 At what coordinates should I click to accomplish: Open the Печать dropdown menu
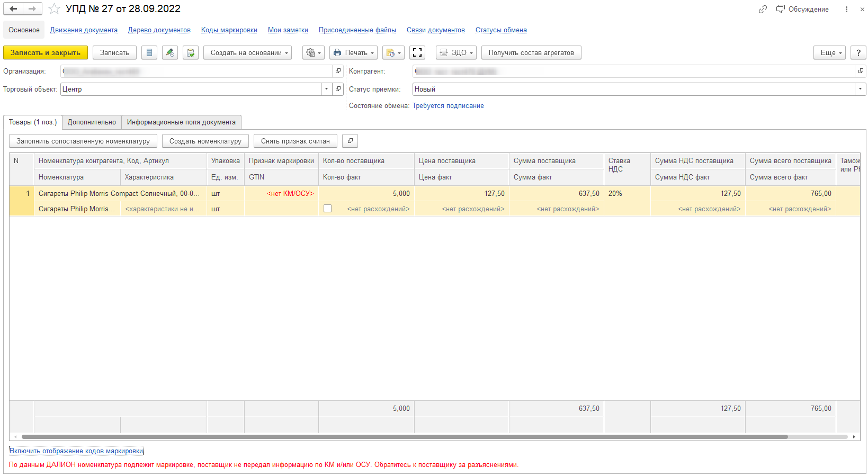[353, 53]
